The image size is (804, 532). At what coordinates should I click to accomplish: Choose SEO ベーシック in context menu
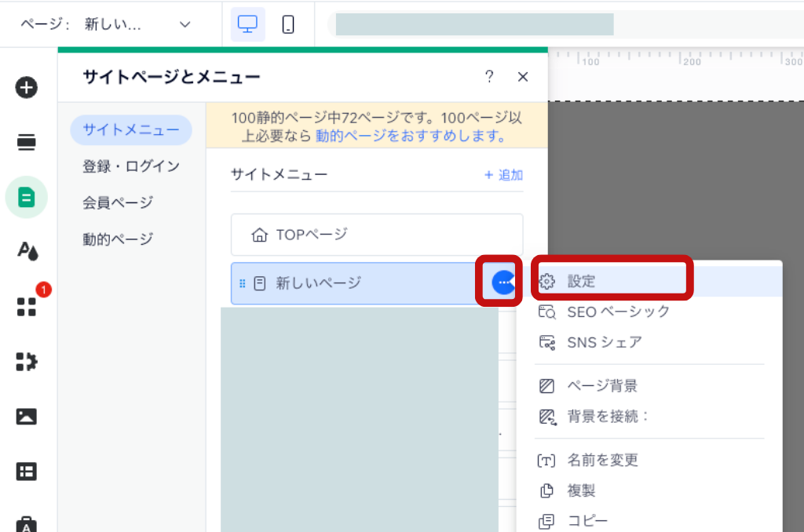click(x=618, y=312)
